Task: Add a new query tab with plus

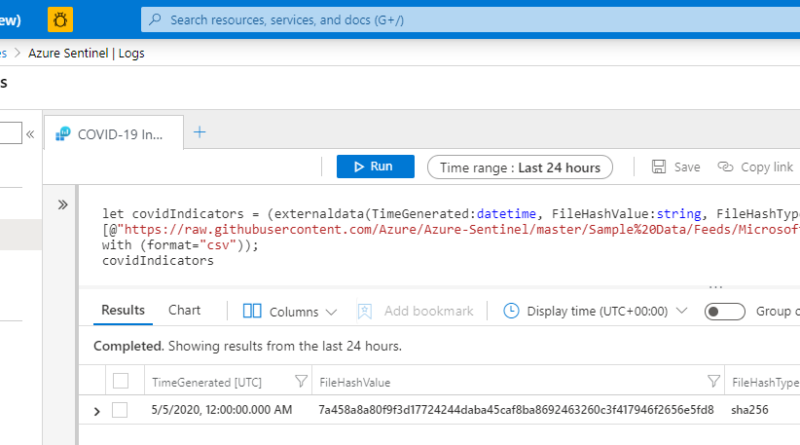Action: pos(199,133)
